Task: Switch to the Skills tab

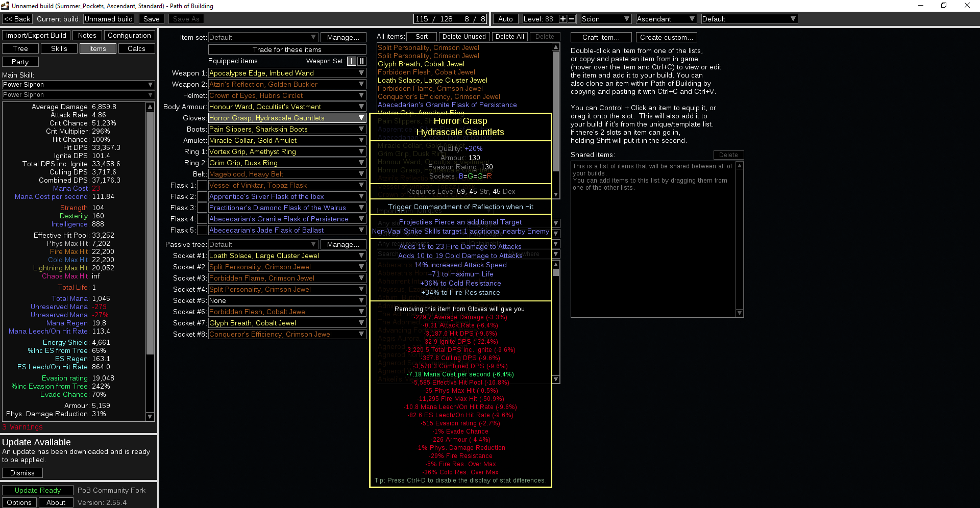Action: pos(59,48)
